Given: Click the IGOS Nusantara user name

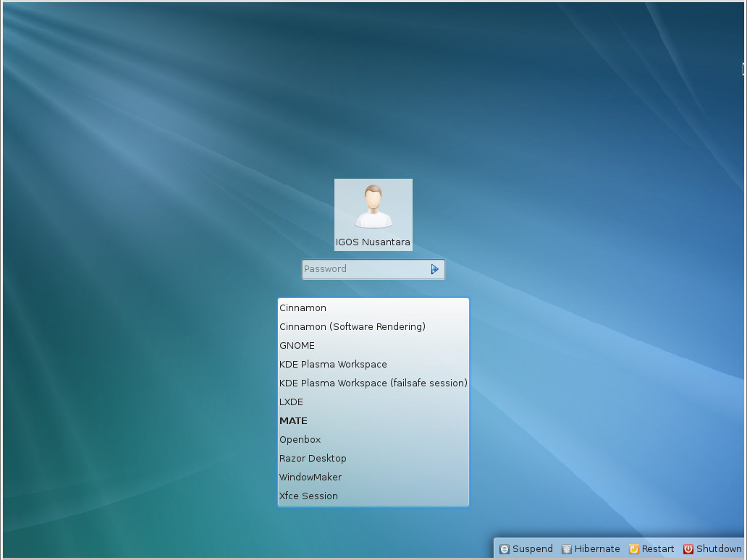Looking at the screenshot, I should click(x=373, y=242).
